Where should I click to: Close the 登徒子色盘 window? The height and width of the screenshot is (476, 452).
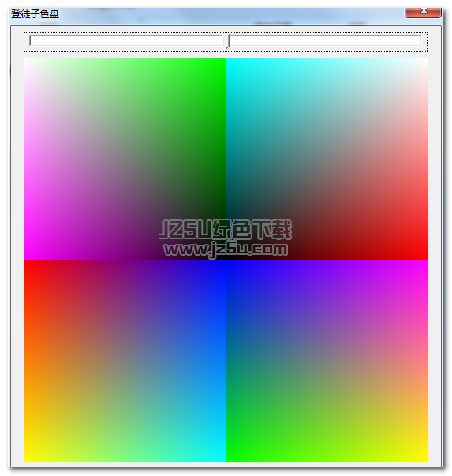click(423, 12)
